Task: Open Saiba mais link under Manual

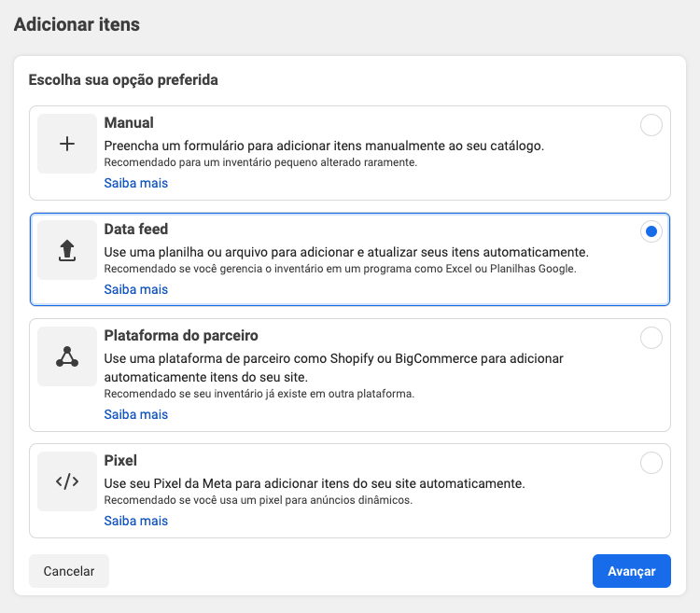Action: (x=135, y=183)
